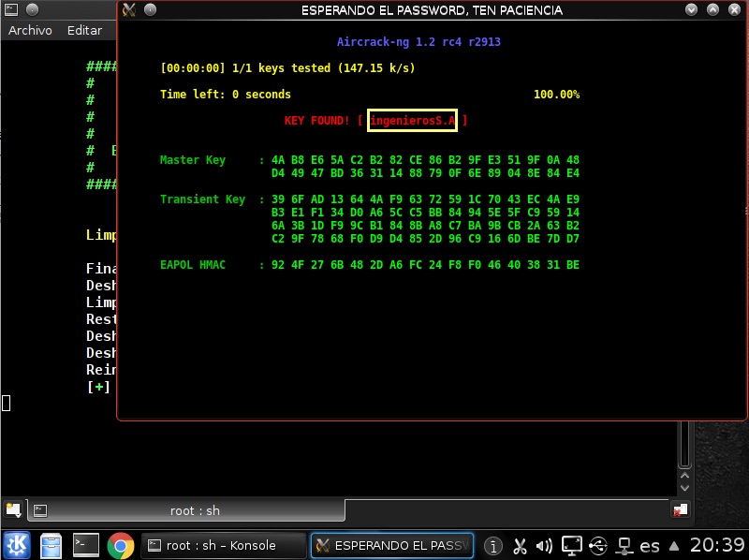
Task: Open the Archivo menu in Konsole
Action: click(30, 30)
